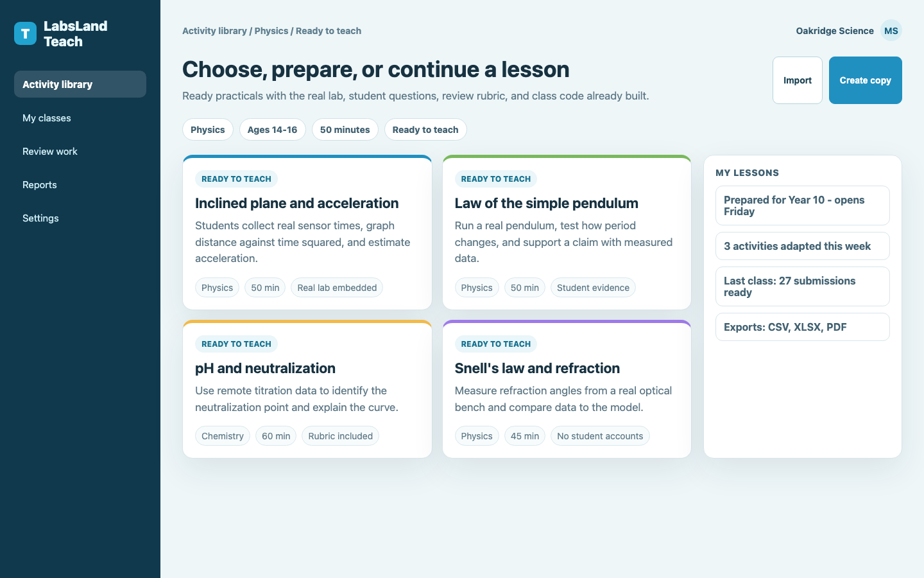This screenshot has height=578, width=924.
Task: Open Prepared for Year 10 lesson entry
Action: pyautogui.click(x=802, y=206)
